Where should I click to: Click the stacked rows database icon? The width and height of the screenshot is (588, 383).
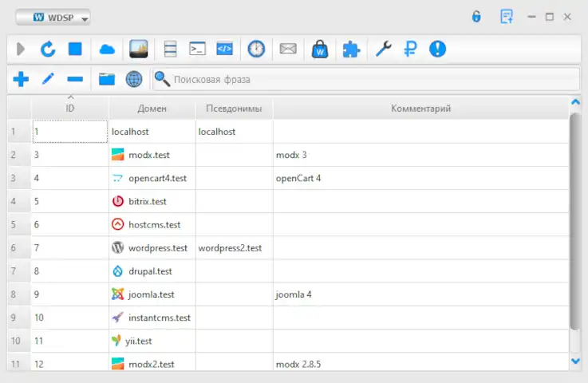point(170,49)
